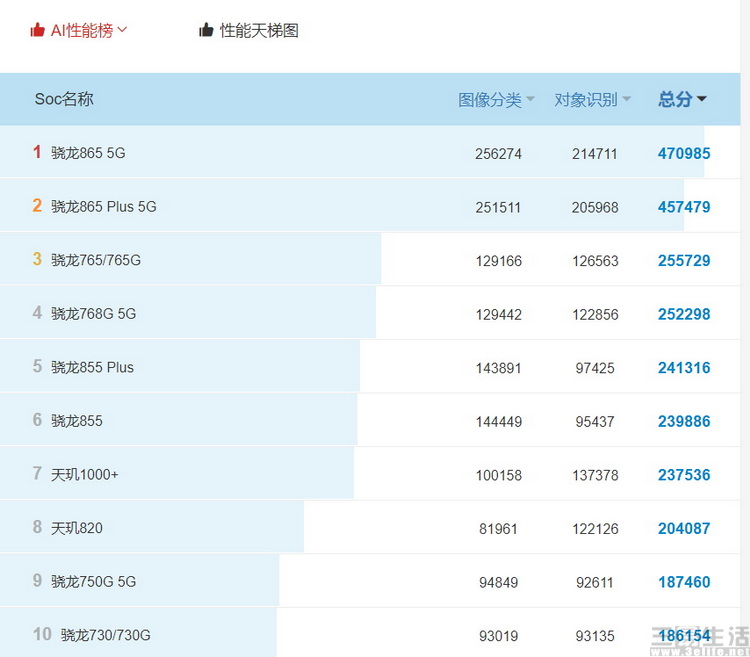Image resolution: width=750 pixels, height=657 pixels.
Task: Click image classification value 143891
Action: (498, 368)
